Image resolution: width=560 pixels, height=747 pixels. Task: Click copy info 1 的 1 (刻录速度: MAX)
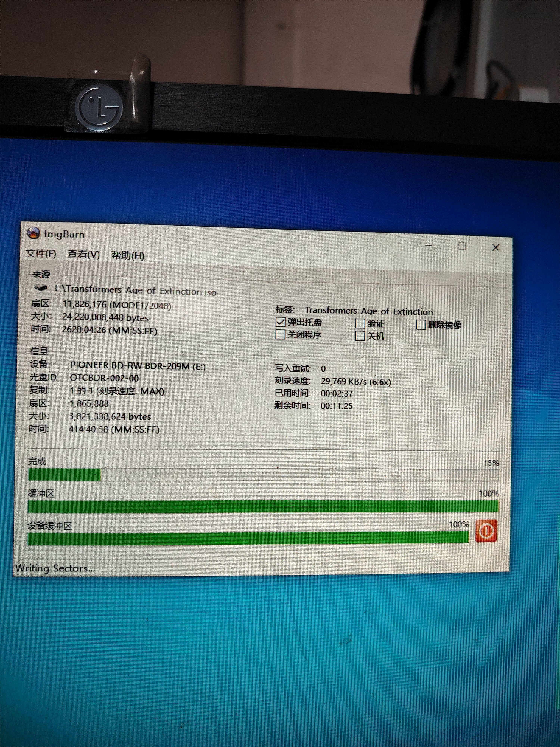click(117, 391)
